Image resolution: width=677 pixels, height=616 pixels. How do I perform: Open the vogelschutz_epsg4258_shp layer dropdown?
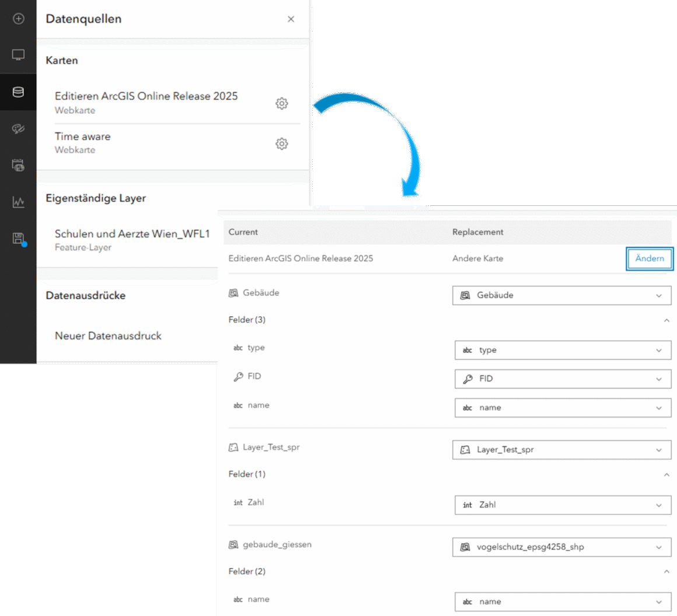[561, 547]
